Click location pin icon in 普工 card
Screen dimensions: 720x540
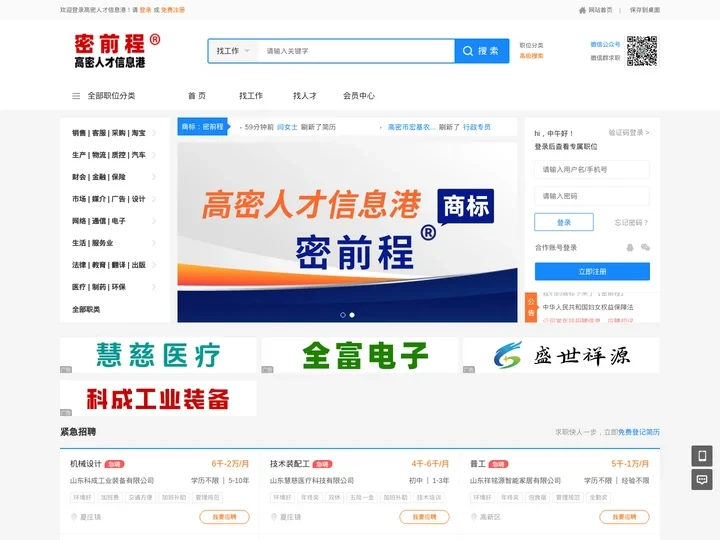(x=474, y=517)
